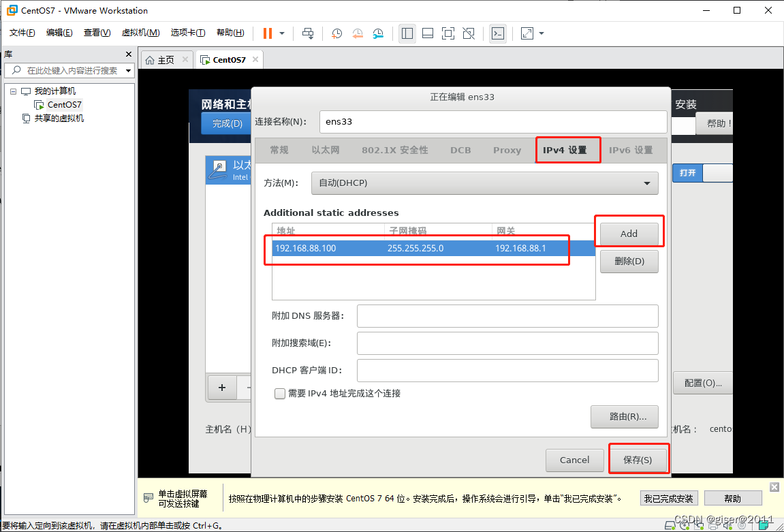Screen dimensions: 784x532
Task: Click the Cancel button
Action: point(574,460)
